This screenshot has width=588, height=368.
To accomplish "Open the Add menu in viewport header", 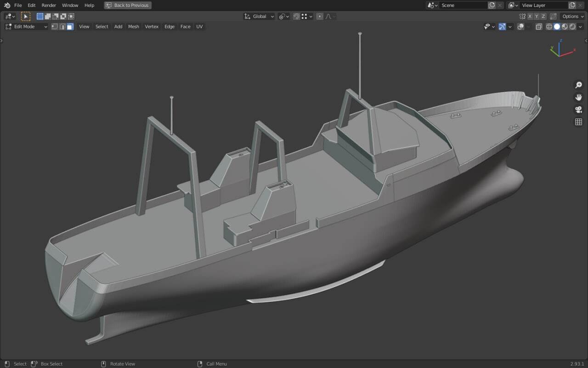I will pos(118,27).
